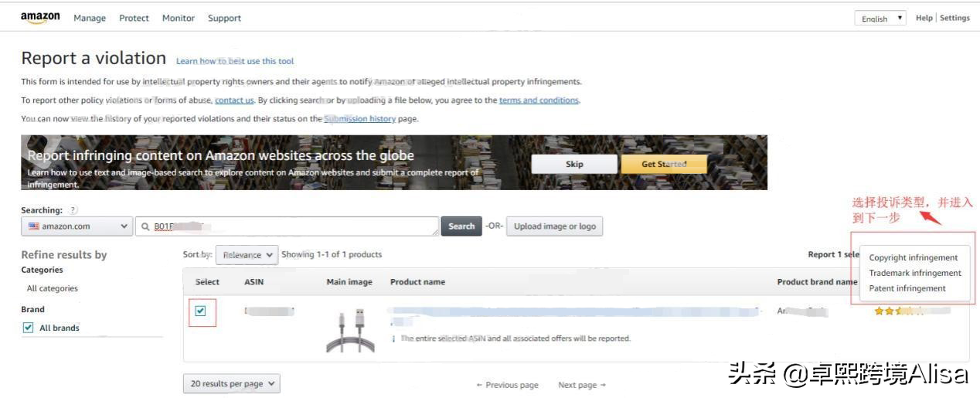Uncheck the product row Select checkbox
The width and height of the screenshot is (980, 398).
(201, 311)
